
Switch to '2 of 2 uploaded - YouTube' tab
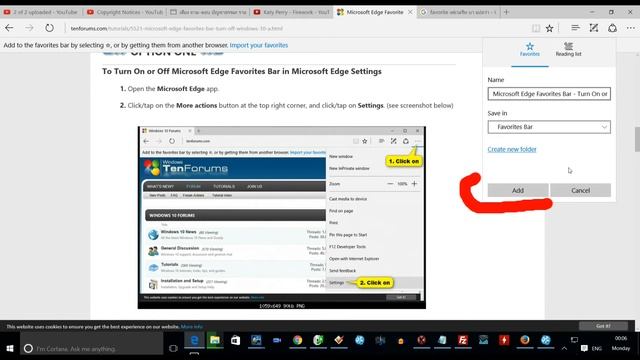coord(41,12)
